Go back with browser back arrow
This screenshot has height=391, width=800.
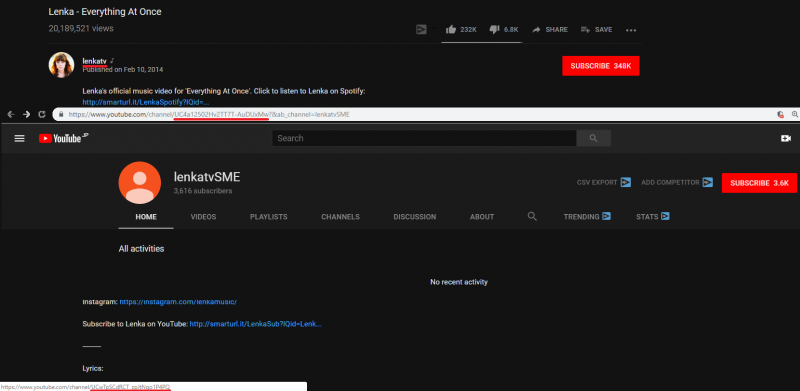pos(11,114)
